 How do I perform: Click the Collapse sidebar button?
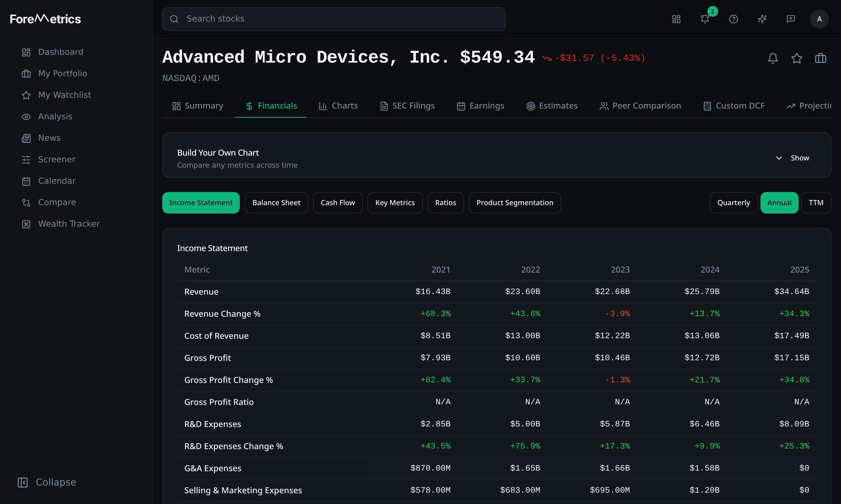tap(47, 482)
